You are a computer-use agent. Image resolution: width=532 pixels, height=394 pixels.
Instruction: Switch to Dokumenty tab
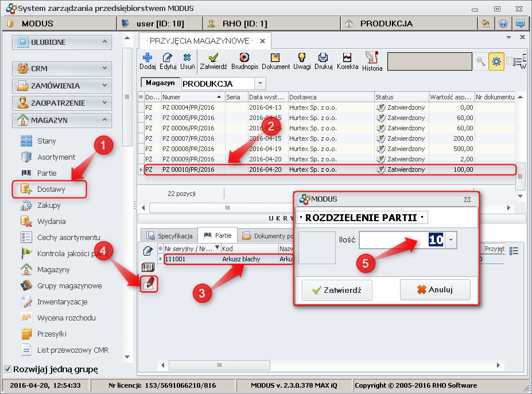[x=266, y=235]
